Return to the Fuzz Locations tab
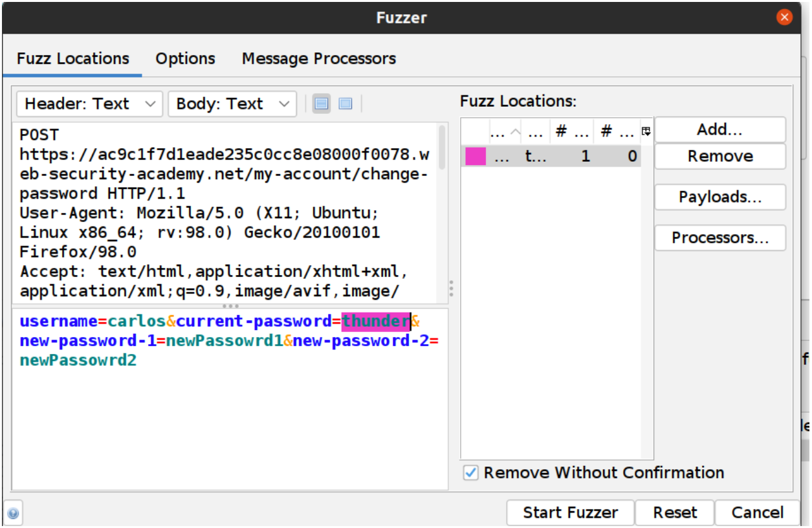812x528 pixels. pos(72,58)
